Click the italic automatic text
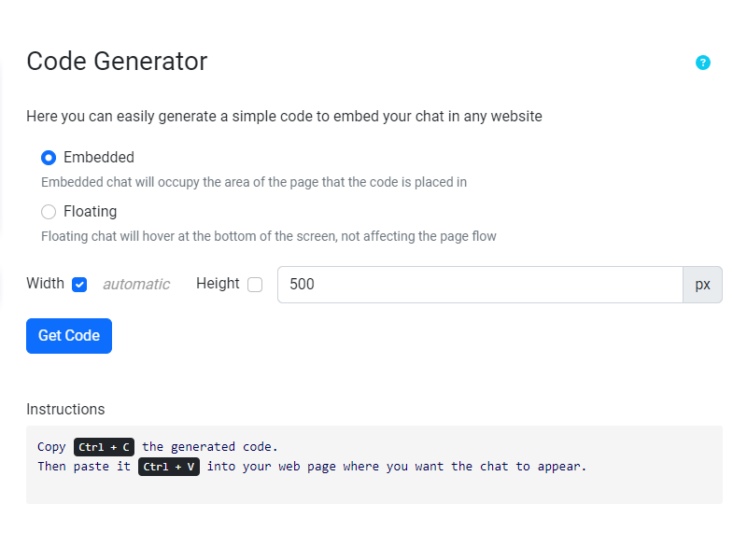The width and height of the screenshot is (747, 560). [x=136, y=285]
